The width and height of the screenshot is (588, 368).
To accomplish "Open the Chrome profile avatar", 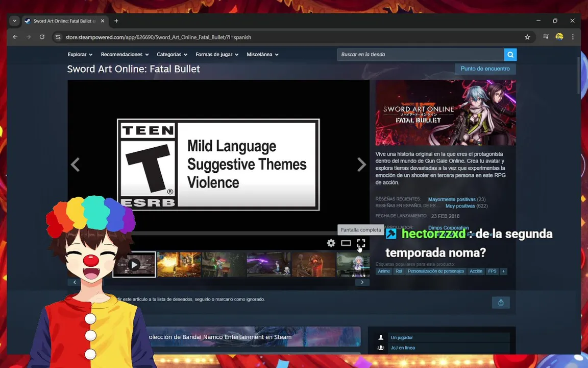I will tap(559, 37).
